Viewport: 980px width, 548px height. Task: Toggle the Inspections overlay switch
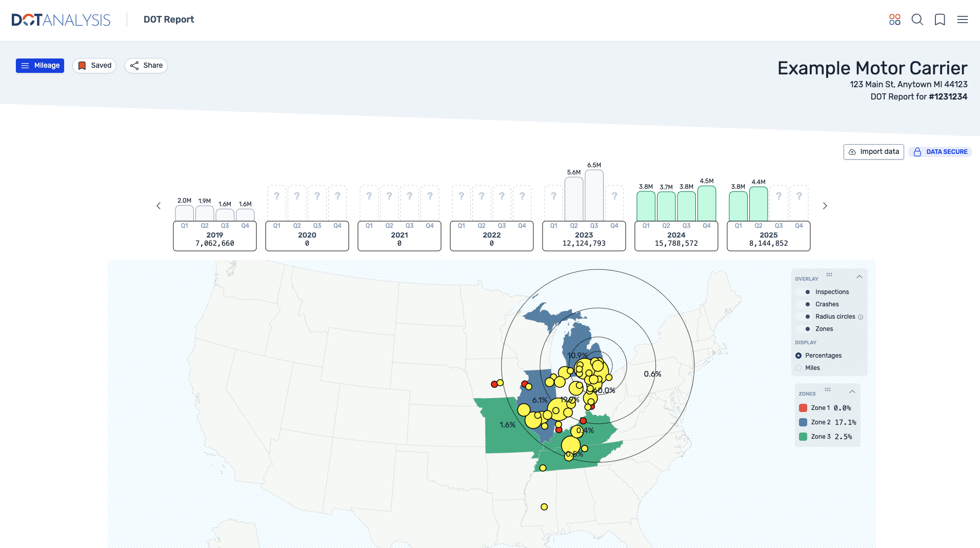point(804,292)
